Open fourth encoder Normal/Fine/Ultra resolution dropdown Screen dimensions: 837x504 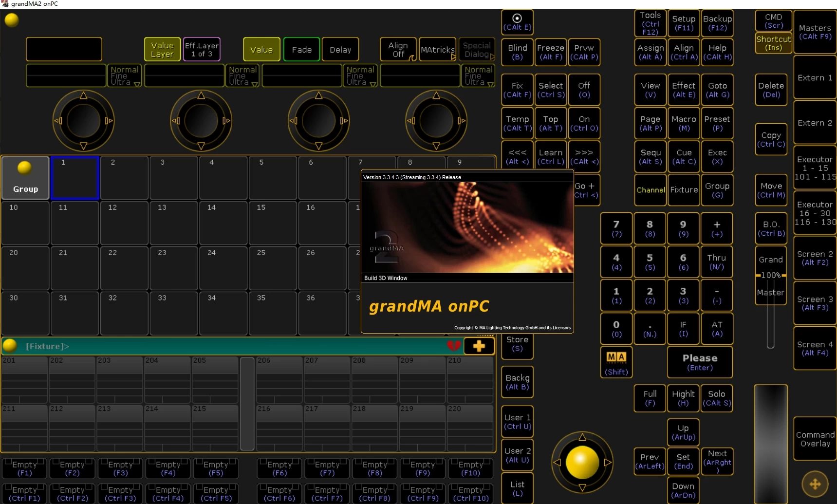click(478, 75)
